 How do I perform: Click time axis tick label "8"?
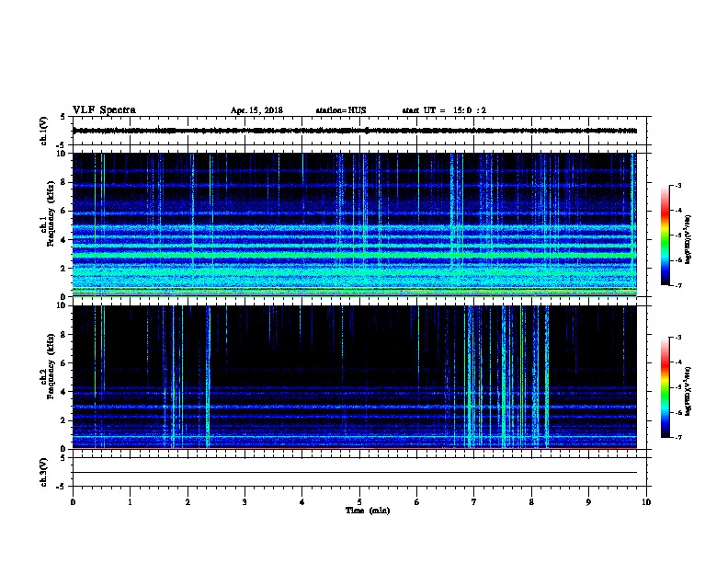pyautogui.click(x=531, y=502)
